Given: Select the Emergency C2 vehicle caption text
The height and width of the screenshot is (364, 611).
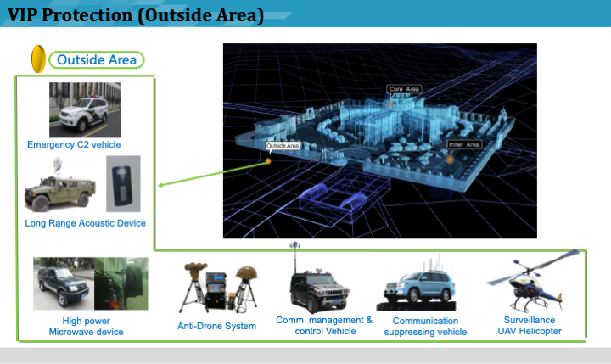Looking at the screenshot, I should (74, 145).
